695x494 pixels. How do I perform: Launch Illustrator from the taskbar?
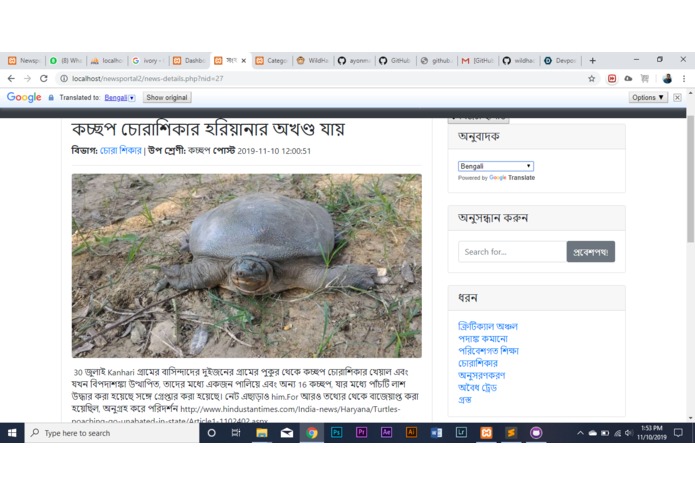pyautogui.click(x=411, y=432)
